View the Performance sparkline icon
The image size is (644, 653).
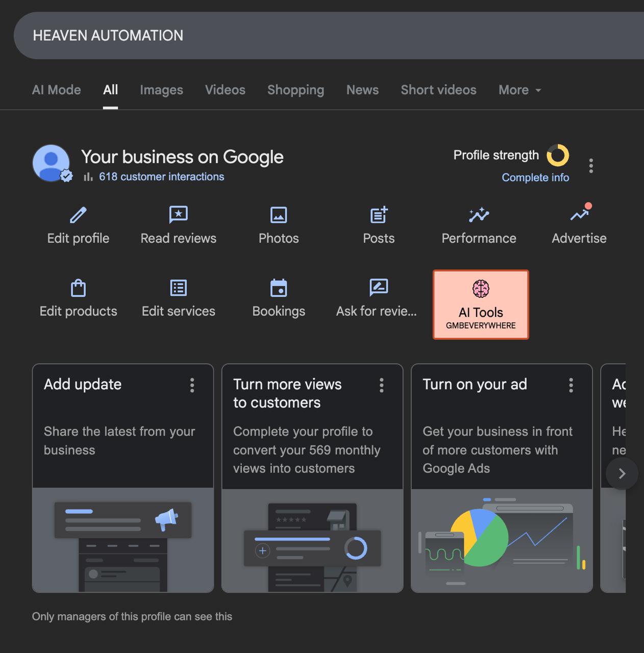pos(479,215)
